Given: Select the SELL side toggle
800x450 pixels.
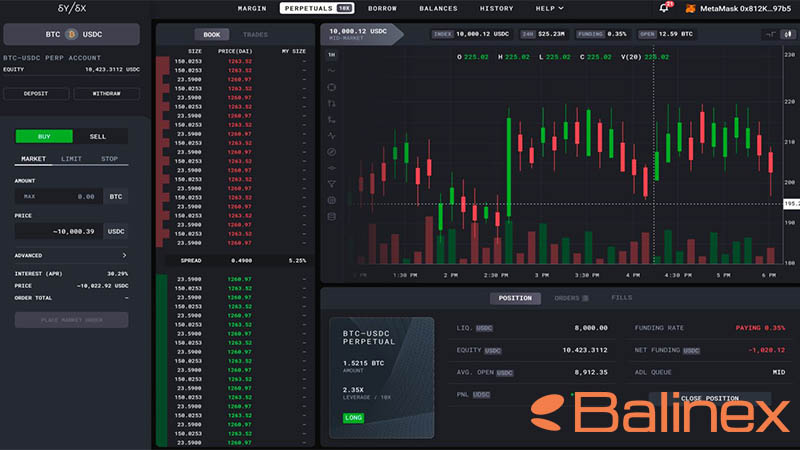Looking at the screenshot, I should pyautogui.click(x=98, y=136).
